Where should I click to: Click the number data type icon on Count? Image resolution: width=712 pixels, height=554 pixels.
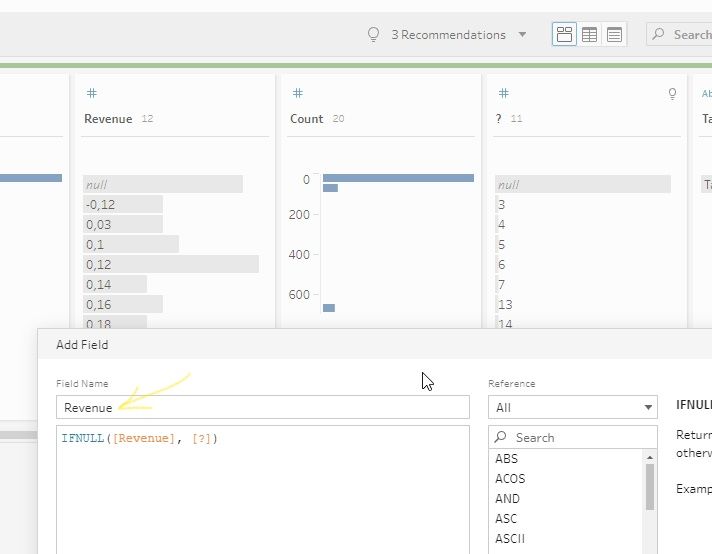click(x=297, y=93)
